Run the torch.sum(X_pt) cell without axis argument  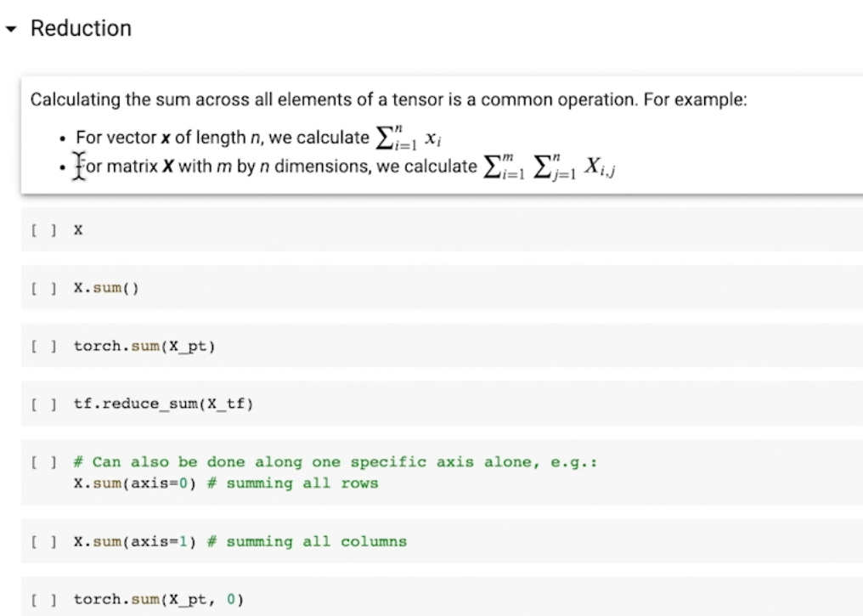point(40,345)
